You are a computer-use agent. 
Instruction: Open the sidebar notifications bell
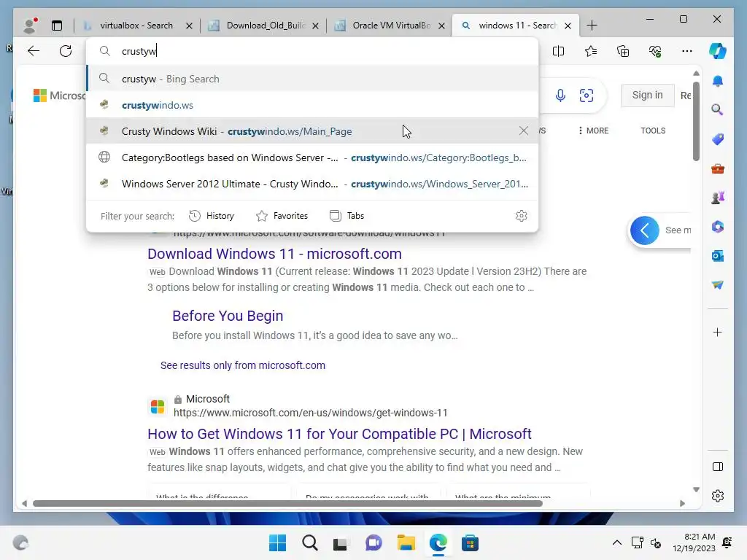pos(718,81)
